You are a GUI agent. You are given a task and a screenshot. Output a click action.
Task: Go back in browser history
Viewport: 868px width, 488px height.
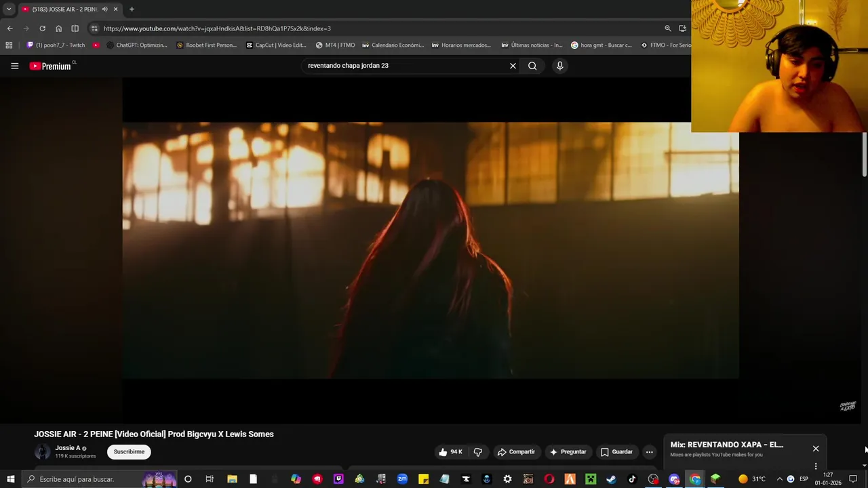(x=9, y=28)
